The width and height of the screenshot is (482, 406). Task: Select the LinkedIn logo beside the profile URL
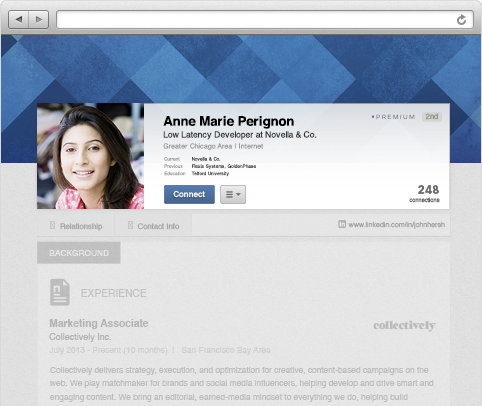point(342,224)
